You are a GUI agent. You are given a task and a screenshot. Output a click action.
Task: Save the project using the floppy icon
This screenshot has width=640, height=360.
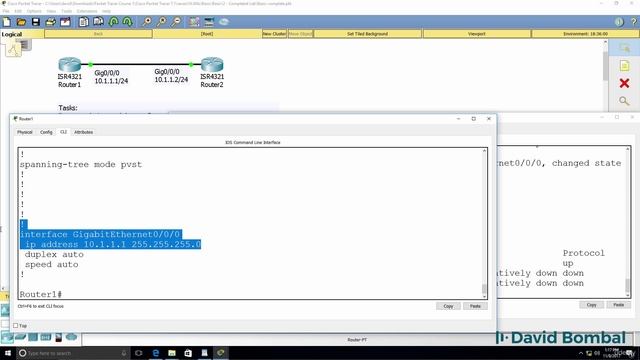pyautogui.click(x=36, y=22)
